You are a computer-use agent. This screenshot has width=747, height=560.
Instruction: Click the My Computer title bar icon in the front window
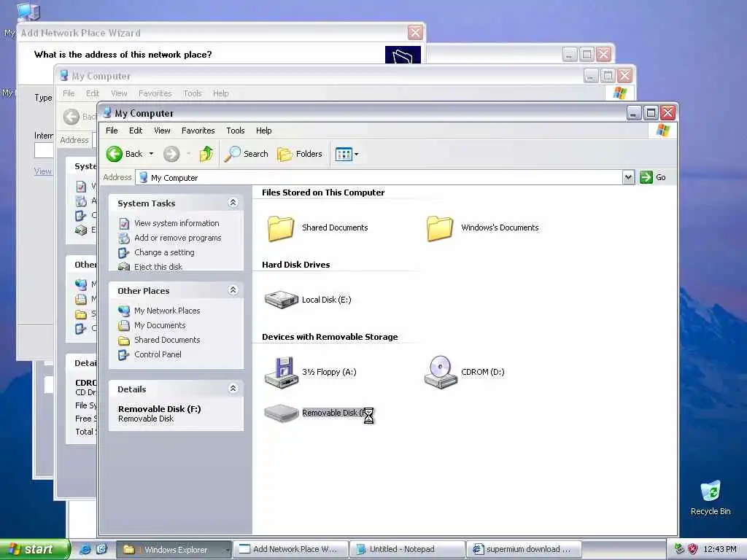click(x=107, y=112)
